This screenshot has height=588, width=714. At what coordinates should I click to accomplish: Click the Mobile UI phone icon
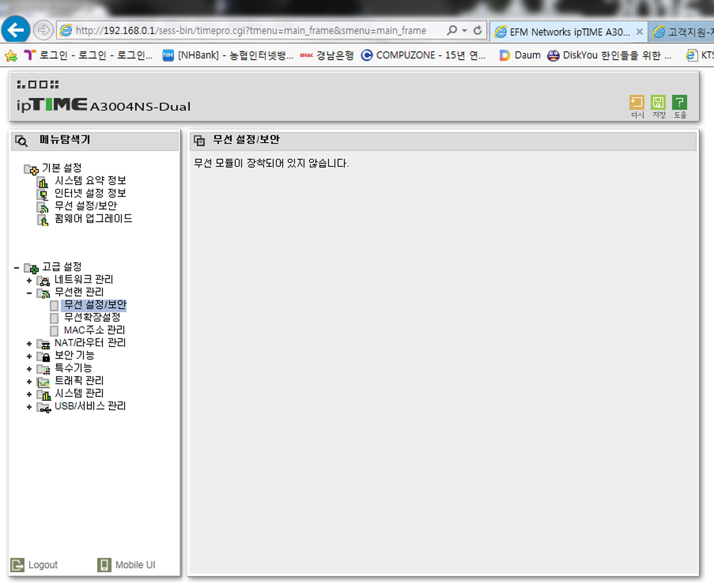coord(104,565)
